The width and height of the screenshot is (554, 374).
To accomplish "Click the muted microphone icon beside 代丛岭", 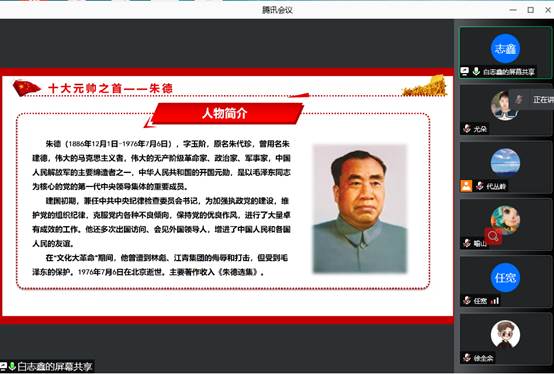I will click(x=479, y=185).
